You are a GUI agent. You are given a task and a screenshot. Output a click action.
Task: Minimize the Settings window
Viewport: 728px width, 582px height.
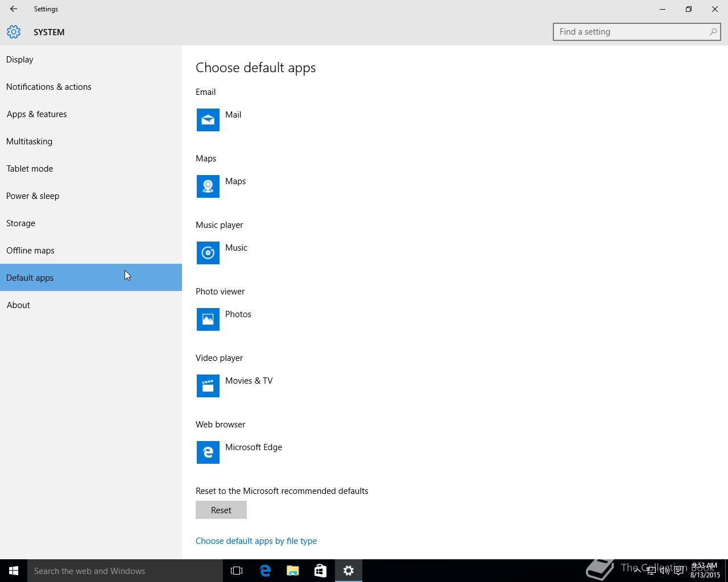663,9
